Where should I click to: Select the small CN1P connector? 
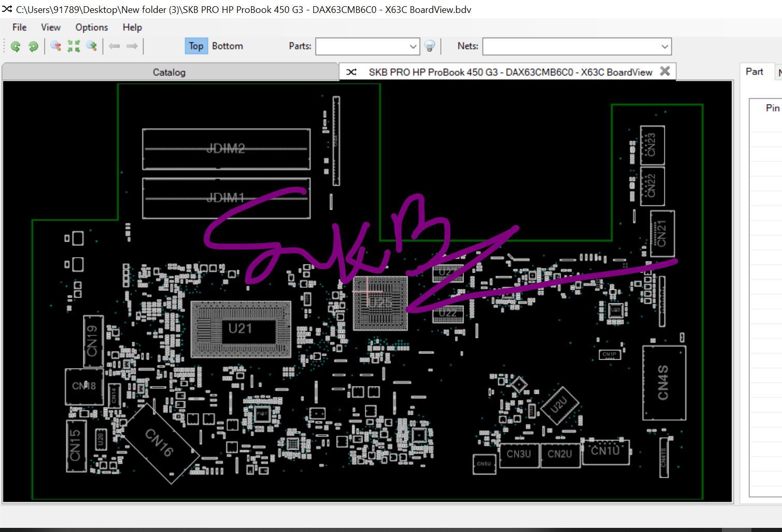point(610,354)
